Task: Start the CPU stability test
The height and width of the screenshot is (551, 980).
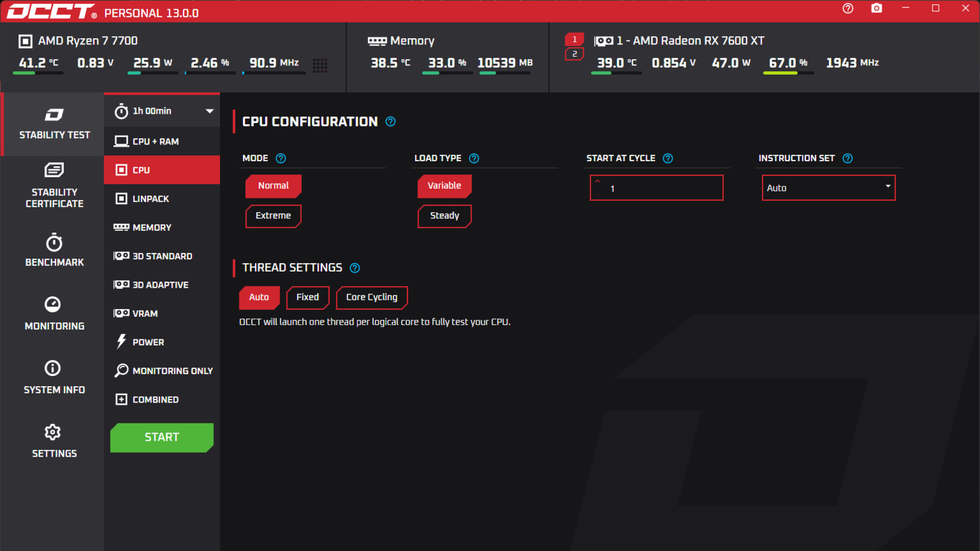Action: coord(161,437)
